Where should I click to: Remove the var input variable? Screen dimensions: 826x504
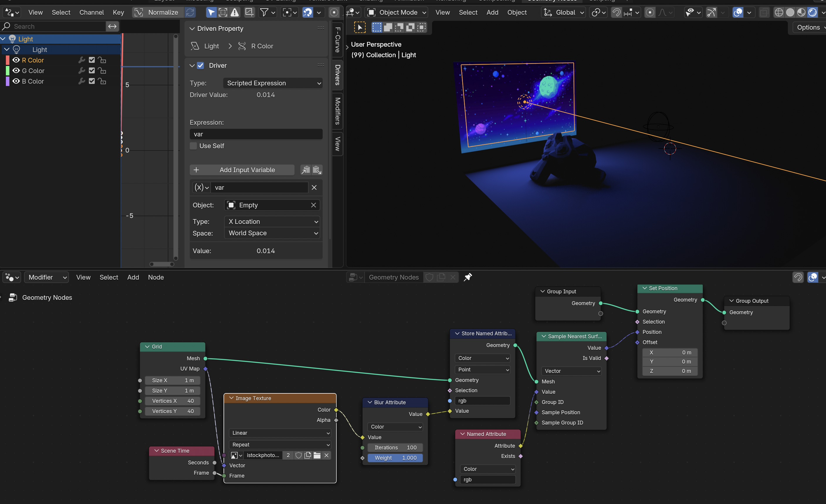click(314, 187)
